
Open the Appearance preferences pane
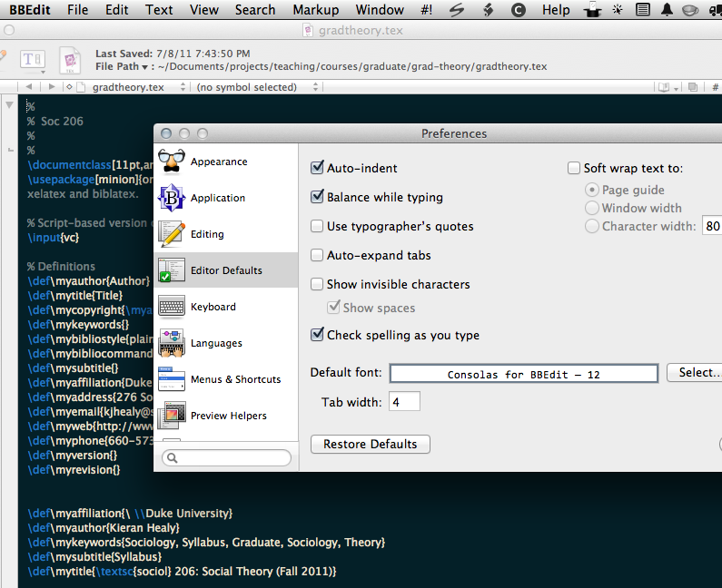click(172, 162)
